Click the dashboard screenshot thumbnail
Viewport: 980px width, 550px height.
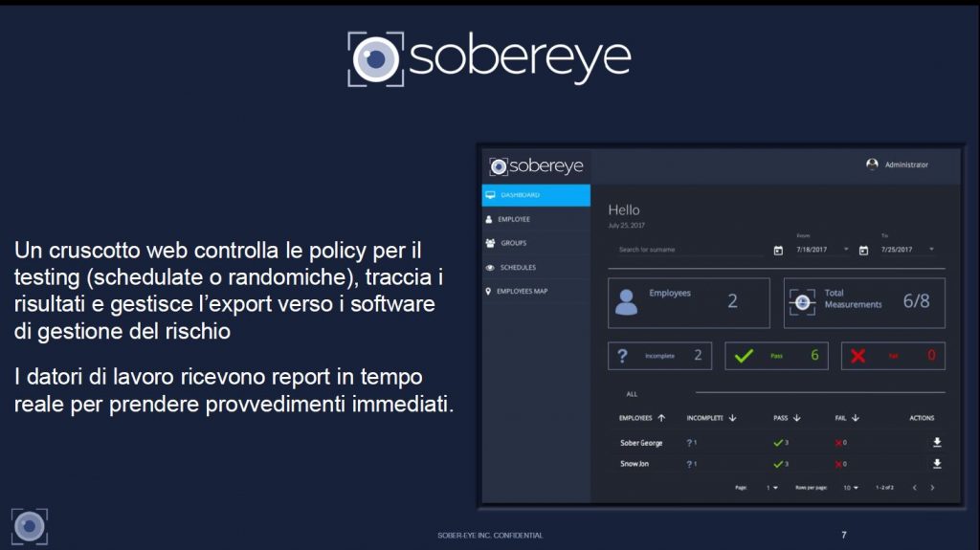721,325
